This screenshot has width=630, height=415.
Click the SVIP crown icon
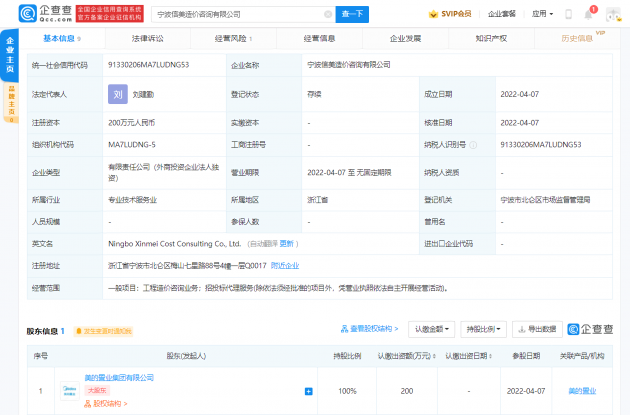(x=433, y=14)
